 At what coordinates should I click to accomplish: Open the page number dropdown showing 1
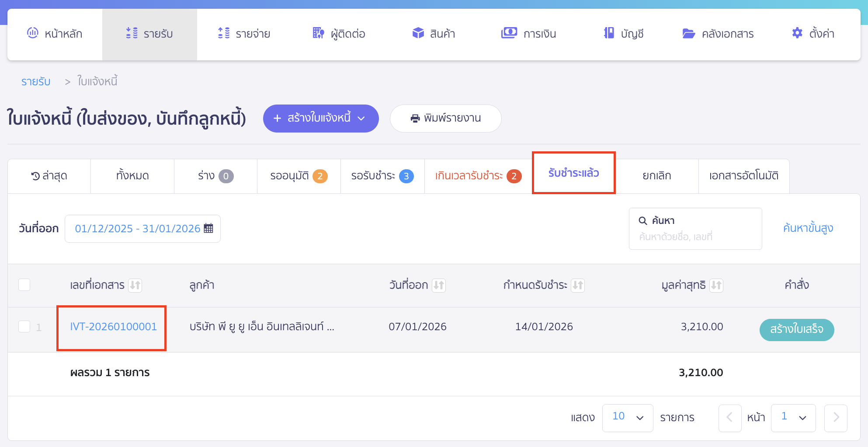coord(793,417)
